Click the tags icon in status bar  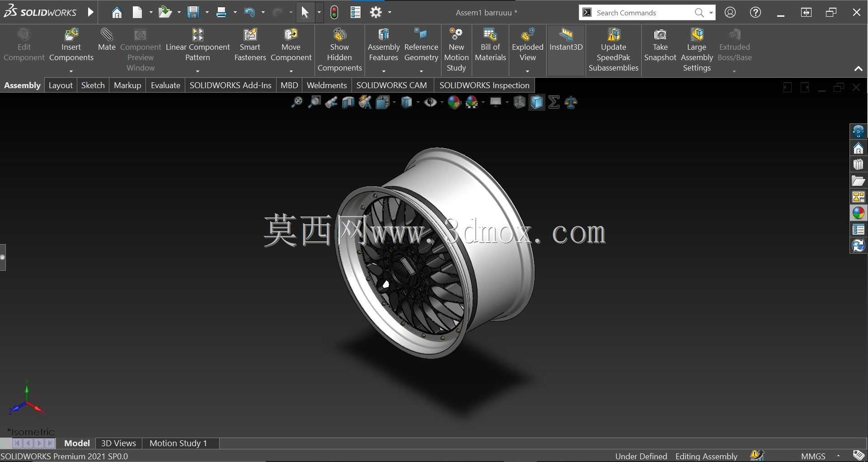[859, 455]
